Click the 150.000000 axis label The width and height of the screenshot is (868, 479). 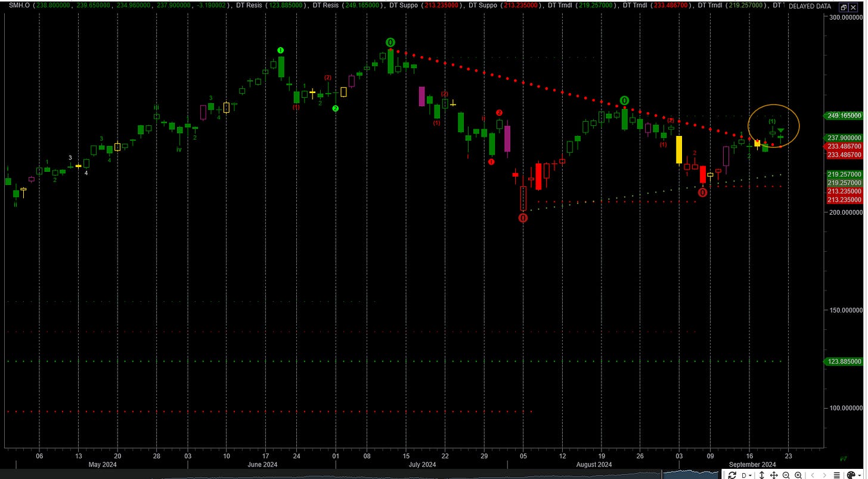pos(845,310)
